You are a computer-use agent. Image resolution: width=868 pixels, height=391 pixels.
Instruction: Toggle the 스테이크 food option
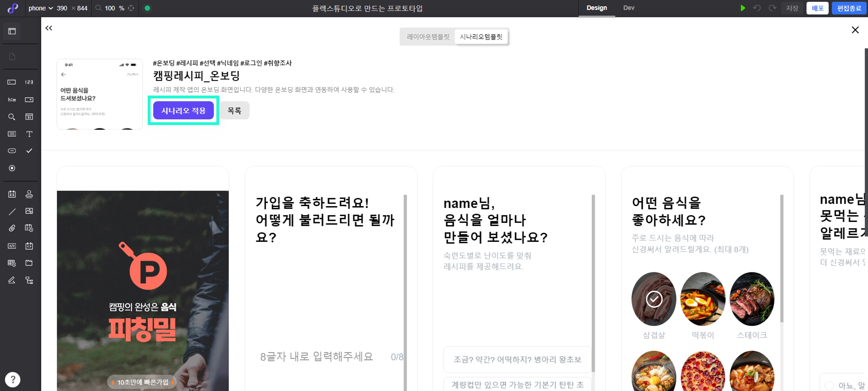point(752,299)
